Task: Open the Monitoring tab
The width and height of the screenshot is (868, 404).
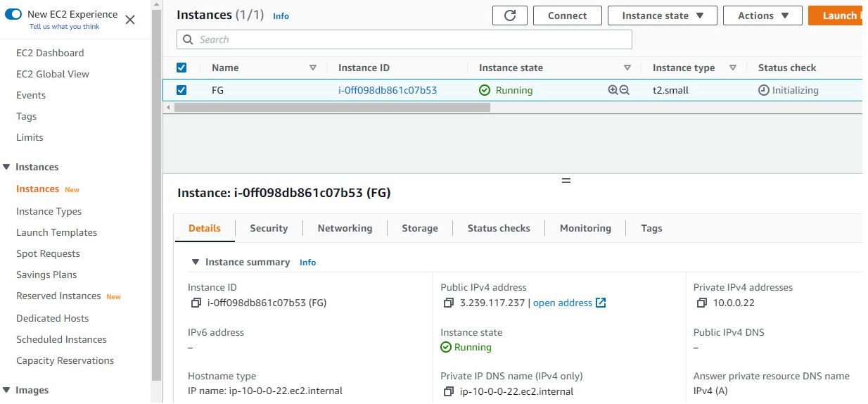Action: [x=585, y=228]
